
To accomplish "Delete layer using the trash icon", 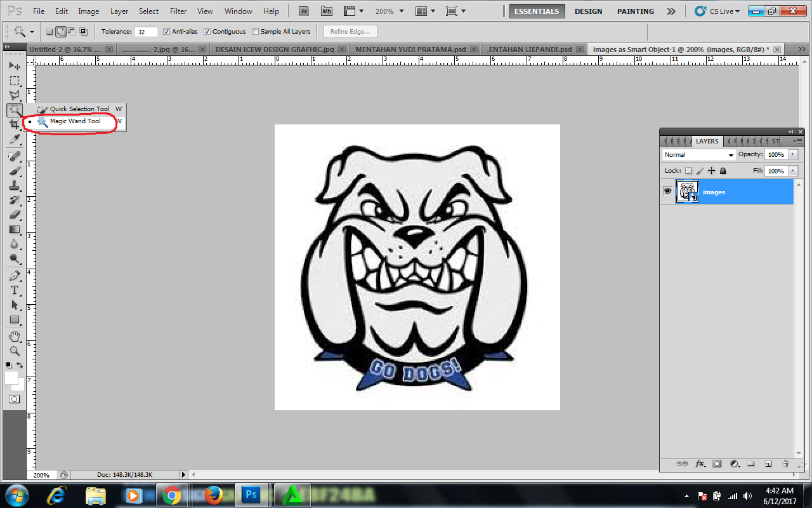I will (785, 464).
